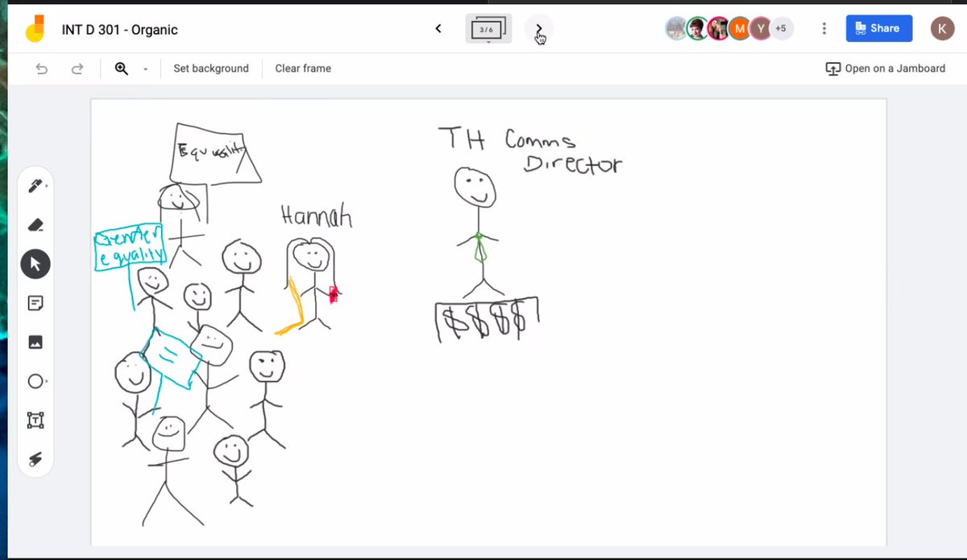
Task: Add a sticky note
Action: point(35,303)
